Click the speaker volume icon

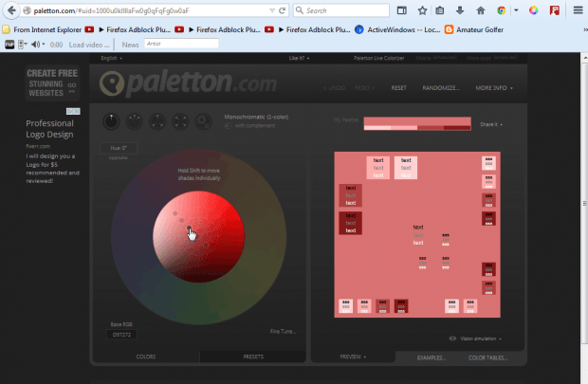click(36, 45)
